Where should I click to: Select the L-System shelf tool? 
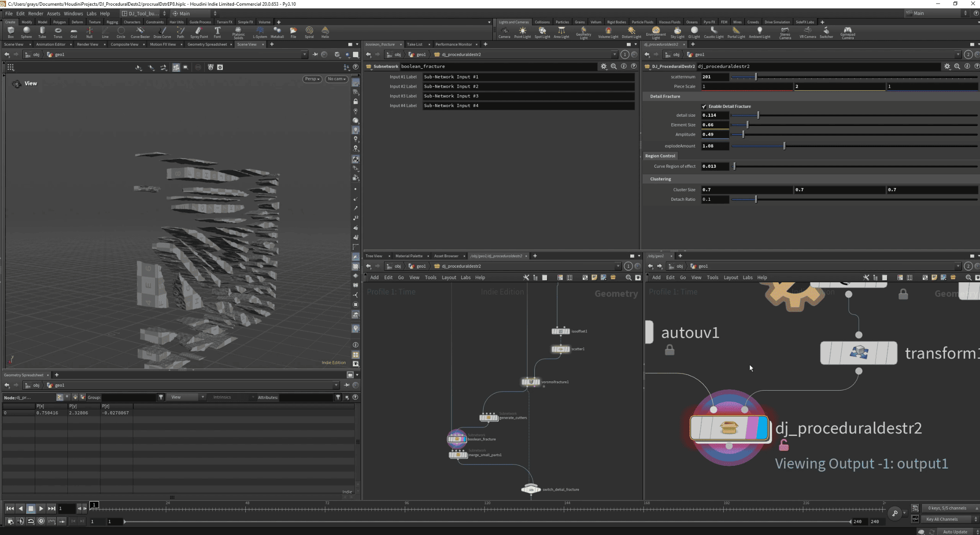[x=260, y=32]
